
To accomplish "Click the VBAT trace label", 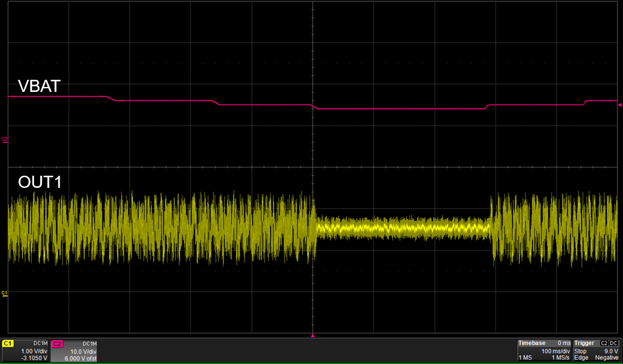I will coord(39,87).
